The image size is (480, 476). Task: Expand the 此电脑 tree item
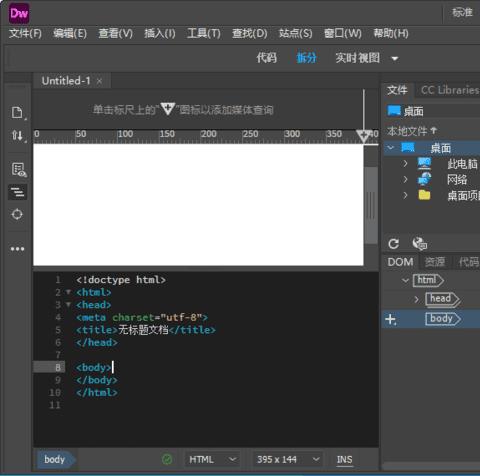coord(405,163)
